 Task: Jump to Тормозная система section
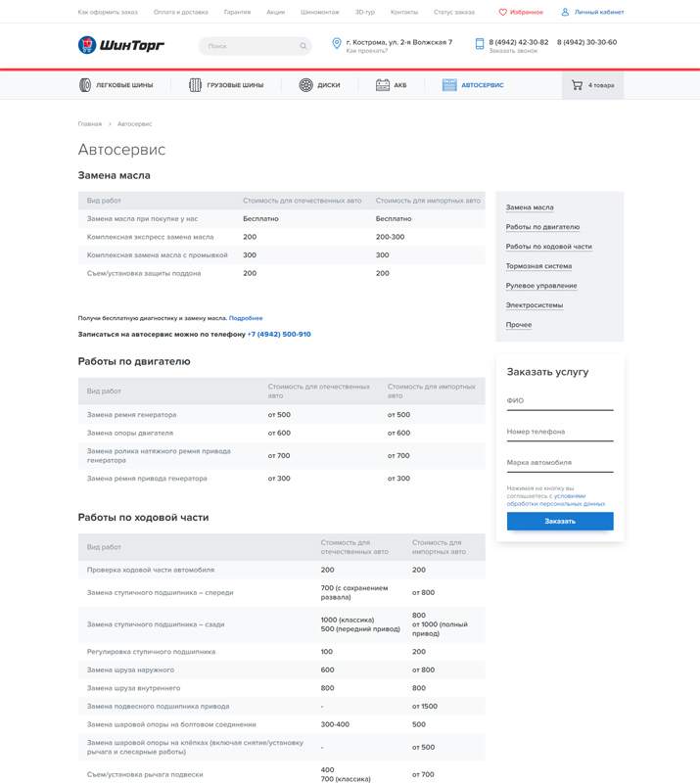[x=538, y=266]
